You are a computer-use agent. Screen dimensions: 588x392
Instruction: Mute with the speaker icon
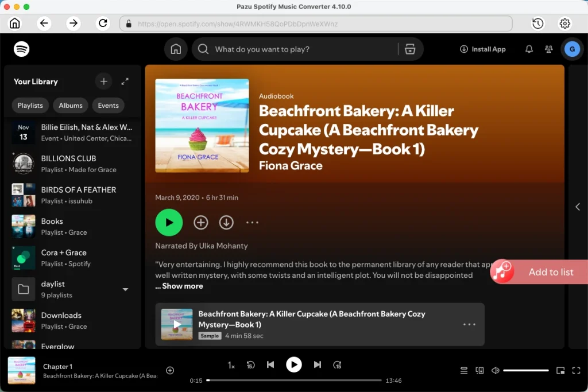(x=496, y=370)
